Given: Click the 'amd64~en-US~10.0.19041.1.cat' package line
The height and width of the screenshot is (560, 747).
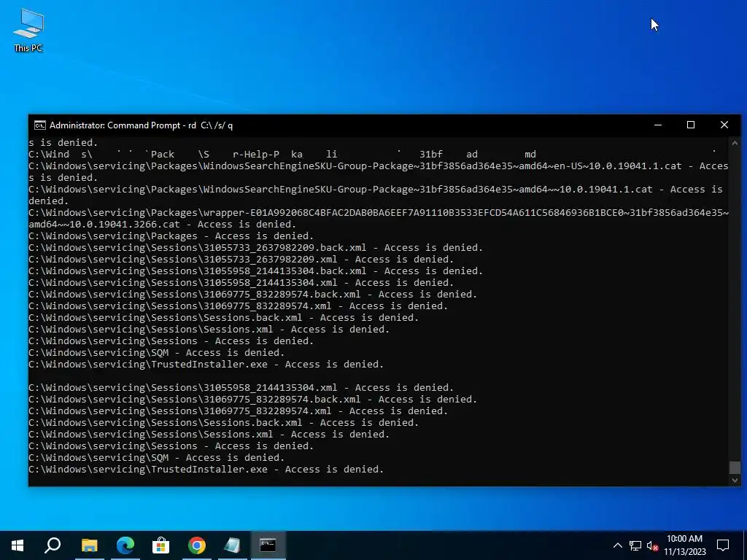Looking at the screenshot, I should click(x=379, y=166).
